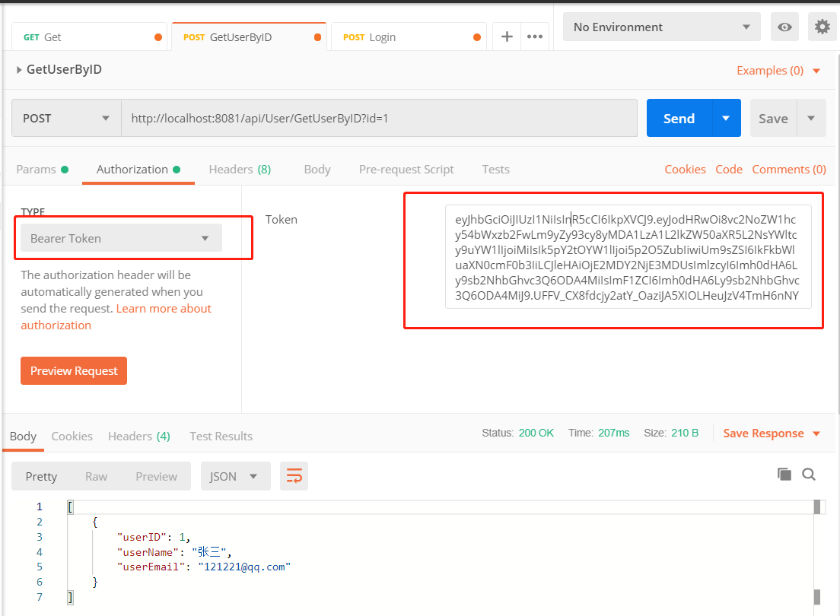Open the Code link
The height and width of the screenshot is (616, 840).
click(x=729, y=170)
